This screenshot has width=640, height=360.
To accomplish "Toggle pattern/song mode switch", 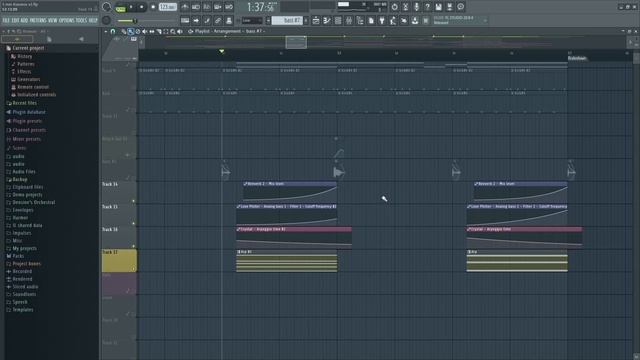I will point(120,8).
